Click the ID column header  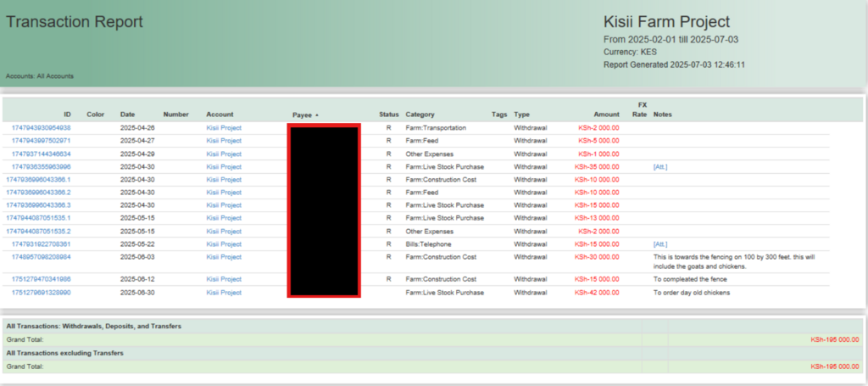(67, 115)
